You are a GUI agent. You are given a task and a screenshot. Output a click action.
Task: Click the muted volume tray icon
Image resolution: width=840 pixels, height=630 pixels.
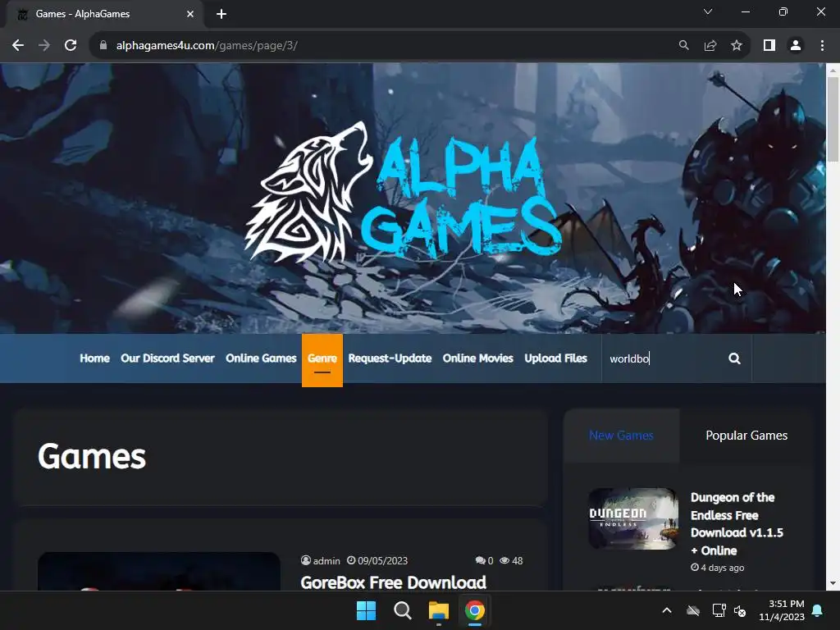point(740,610)
